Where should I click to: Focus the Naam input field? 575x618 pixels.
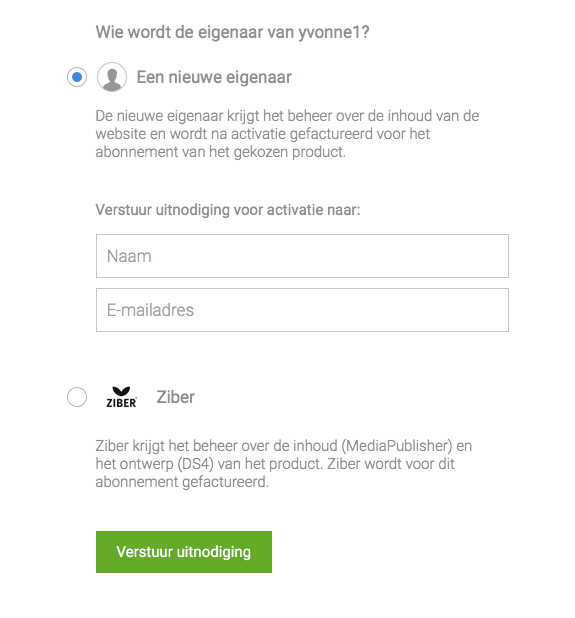[302, 256]
